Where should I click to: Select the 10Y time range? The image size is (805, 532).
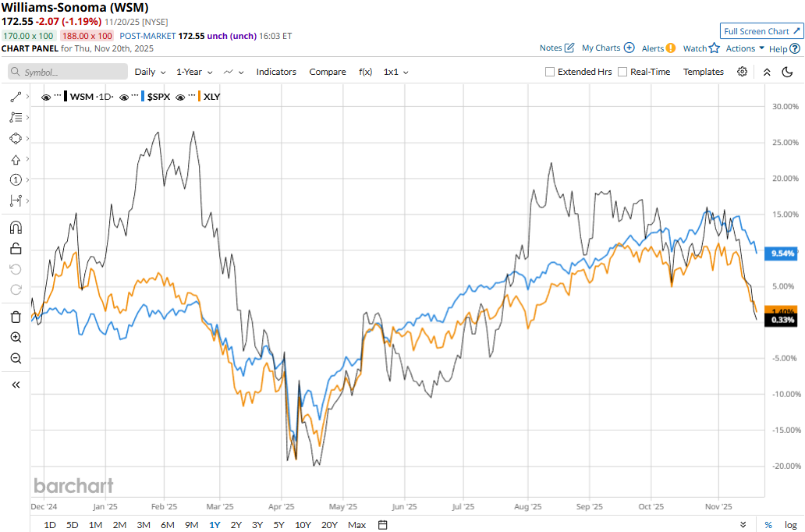click(303, 525)
